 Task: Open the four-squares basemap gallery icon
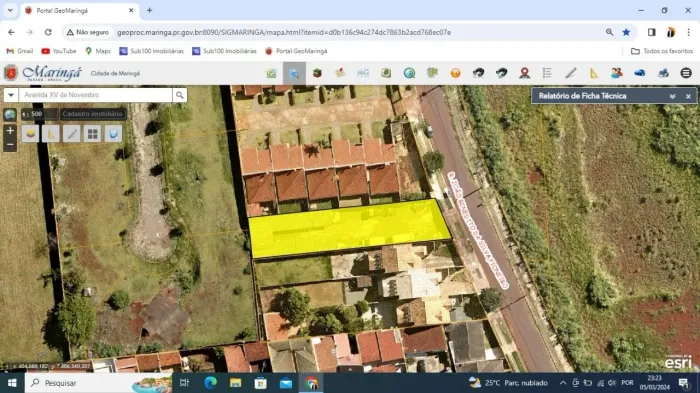click(x=92, y=134)
